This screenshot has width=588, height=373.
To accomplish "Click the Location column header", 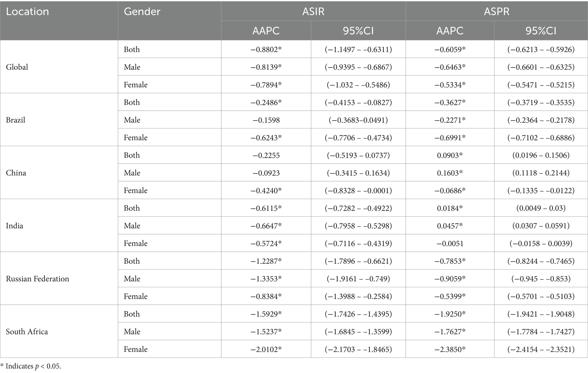I will [x=28, y=12].
